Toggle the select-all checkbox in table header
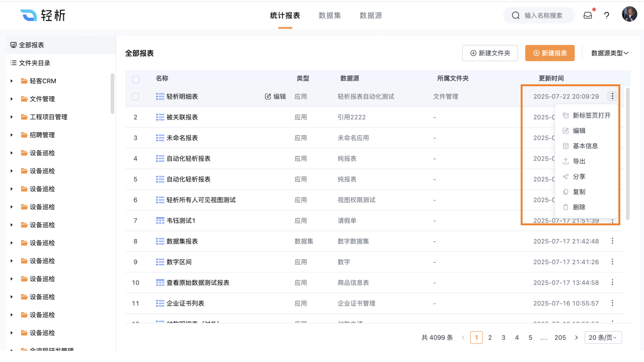Viewport: 644px width, 362px height. click(x=136, y=79)
